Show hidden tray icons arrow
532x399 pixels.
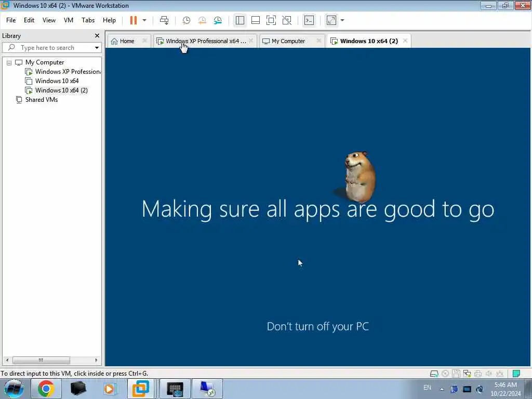442,389
